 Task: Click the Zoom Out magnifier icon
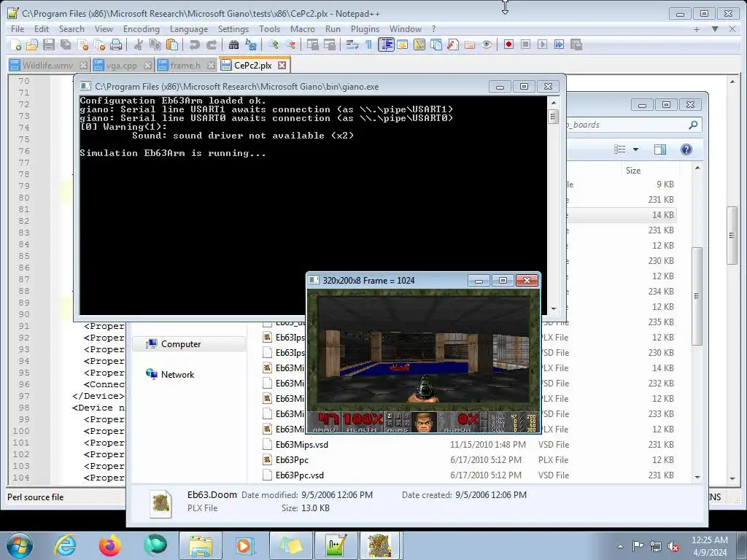pos(290,44)
